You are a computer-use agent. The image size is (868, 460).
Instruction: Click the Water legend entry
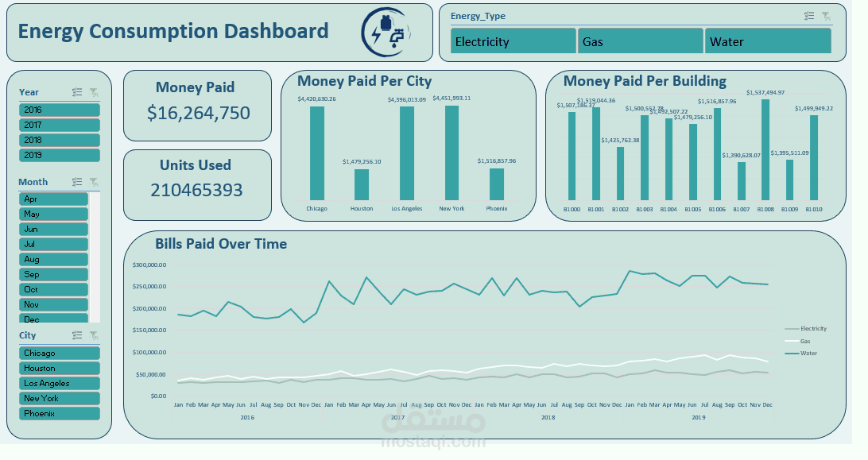pyautogui.click(x=801, y=354)
